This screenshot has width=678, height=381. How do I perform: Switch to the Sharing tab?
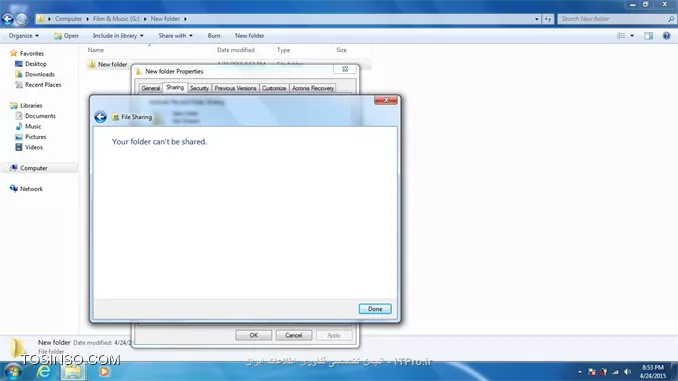pos(175,87)
